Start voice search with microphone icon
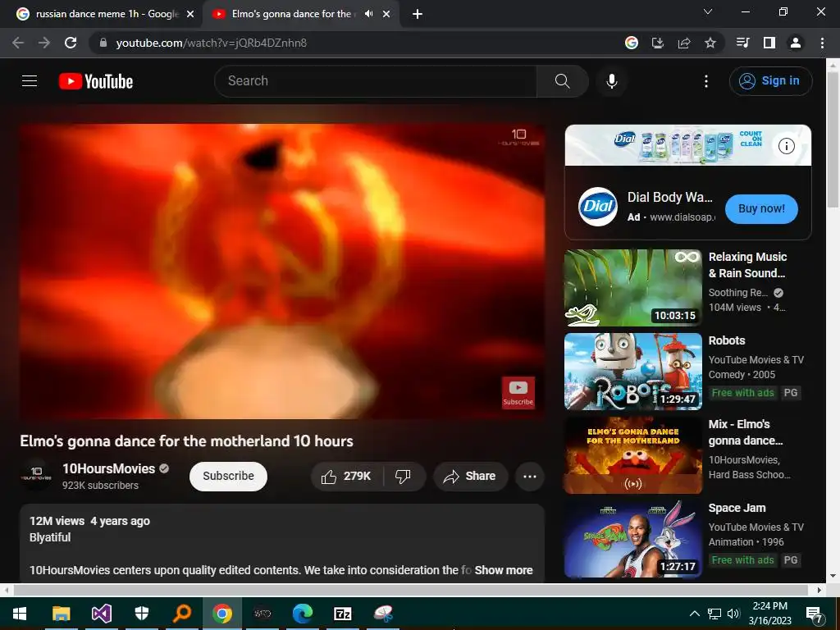This screenshot has height=630, width=840. [612, 81]
